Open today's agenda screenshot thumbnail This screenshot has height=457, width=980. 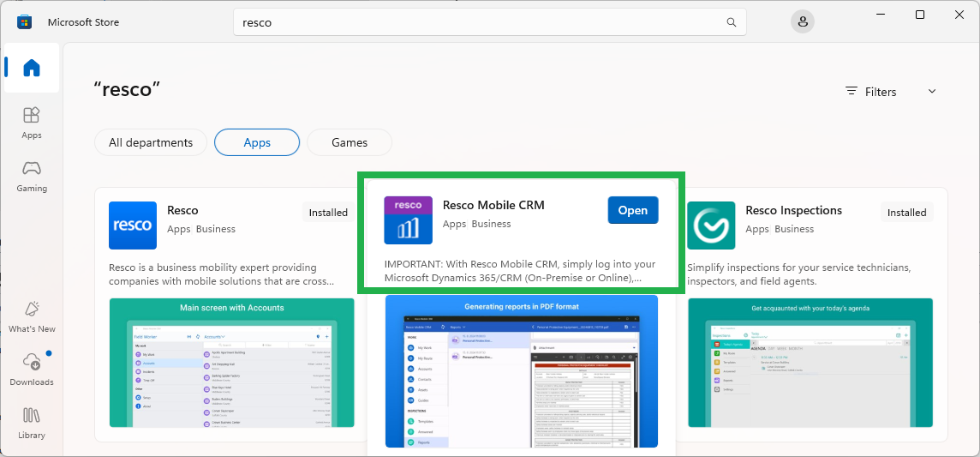(810, 363)
